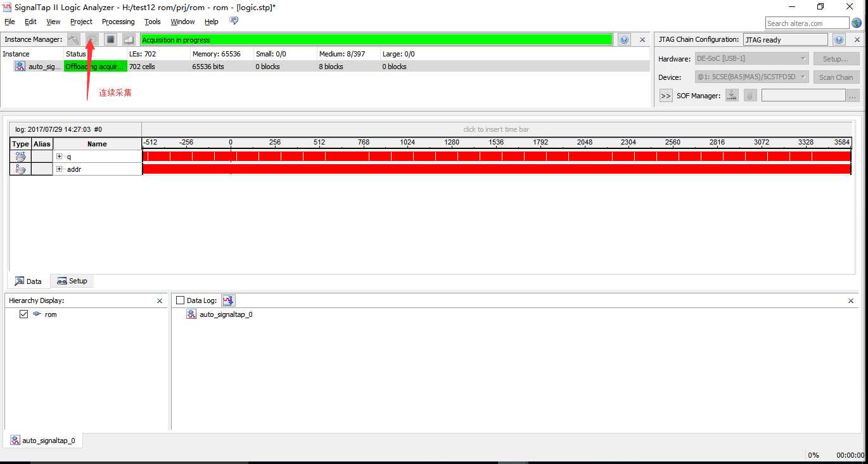The image size is (868, 464).
Task: Click the Read Data icon in Instance Manager
Action: (x=129, y=39)
